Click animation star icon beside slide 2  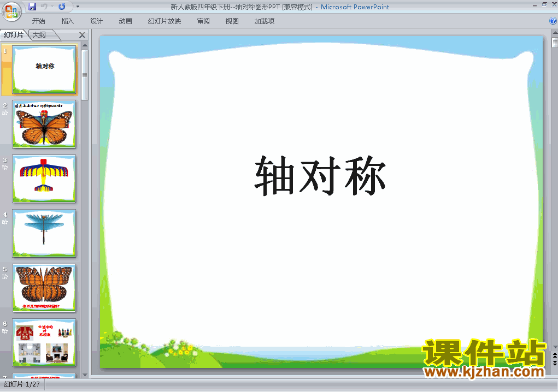(x=5, y=112)
